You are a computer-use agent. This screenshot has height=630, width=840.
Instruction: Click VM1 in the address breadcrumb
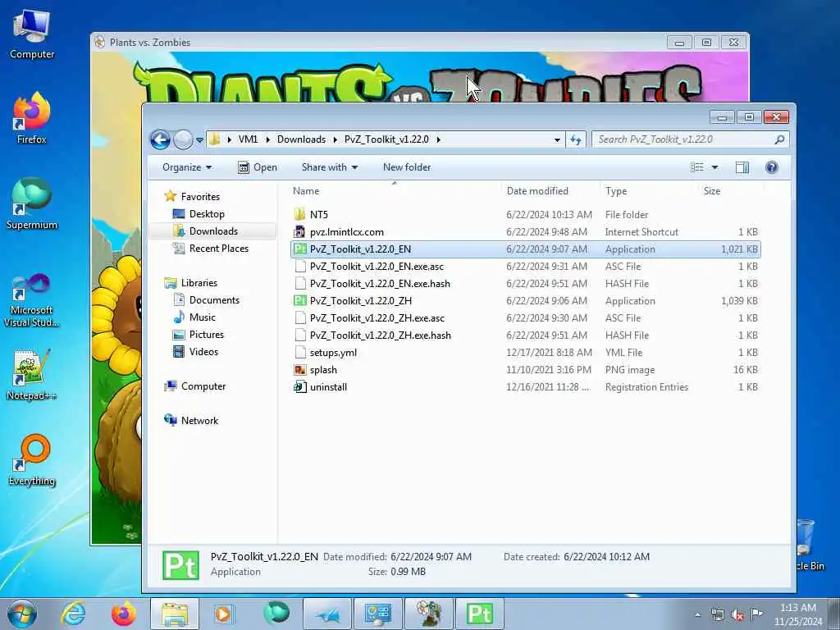(248, 139)
